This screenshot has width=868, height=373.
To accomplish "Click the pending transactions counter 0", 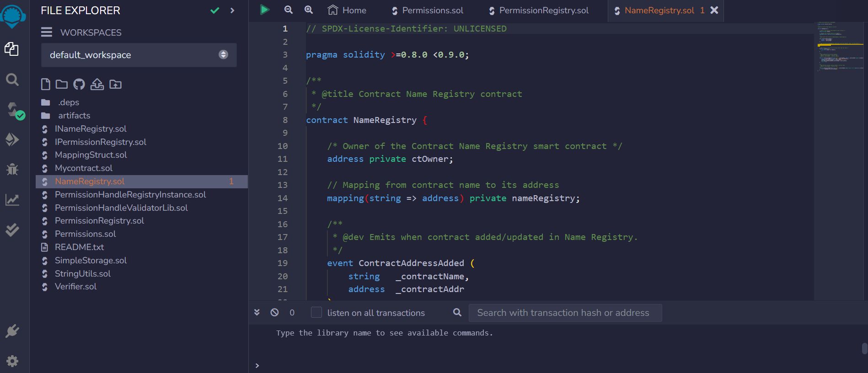I will [x=292, y=313].
